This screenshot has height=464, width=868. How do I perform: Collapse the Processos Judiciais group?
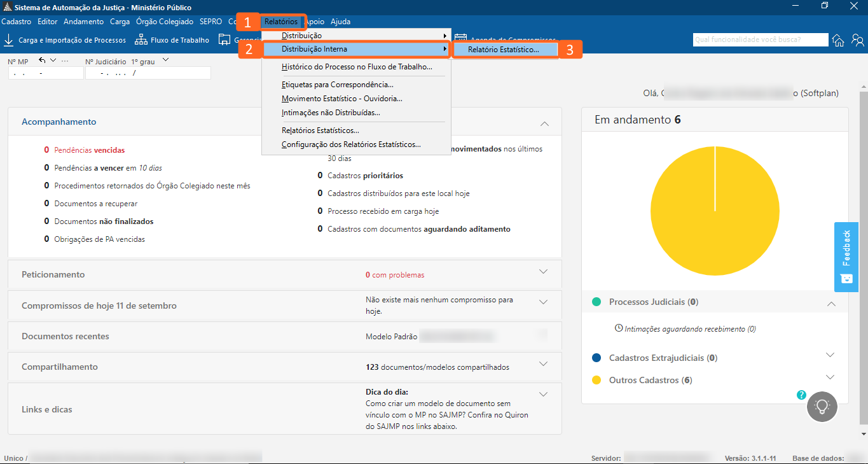tap(831, 304)
